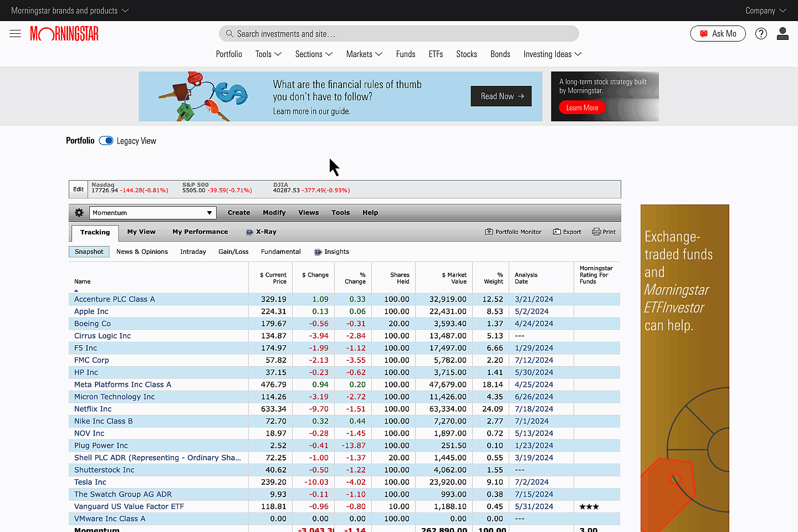Open the hamburger navigation menu
Screen dimensions: 798x532
pos(15,34)
